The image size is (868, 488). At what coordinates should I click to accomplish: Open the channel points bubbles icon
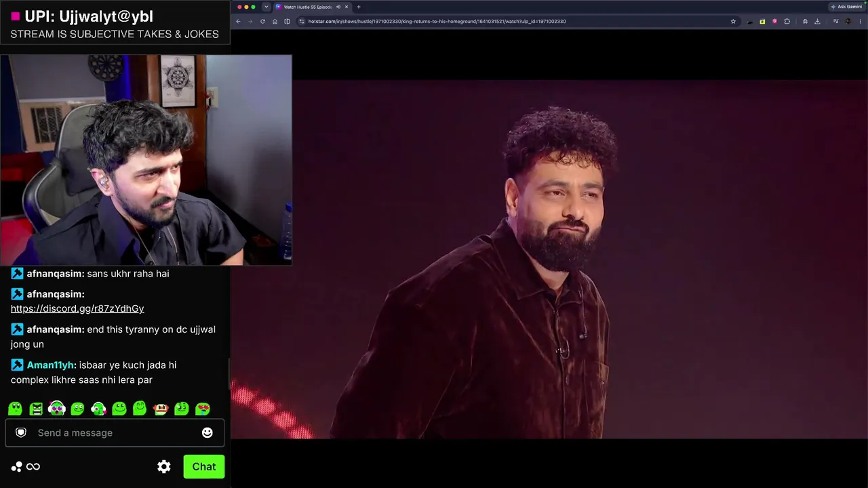click(17, 466)
